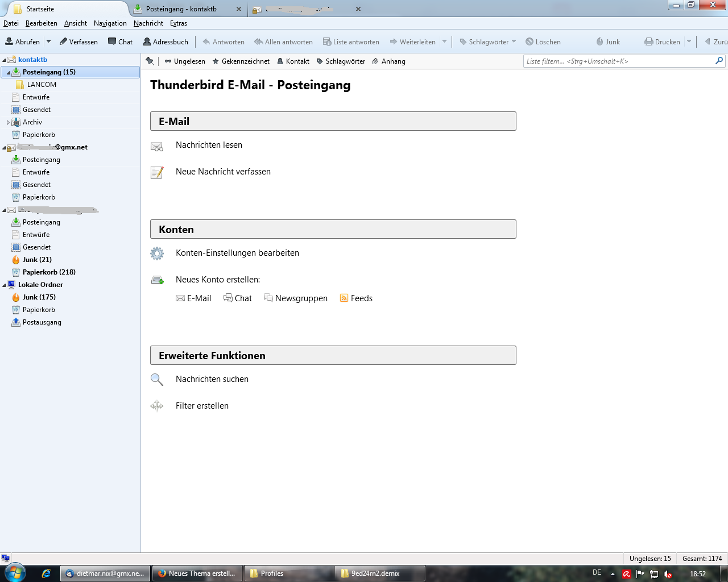728x582 pixels.
Task: Close the Posteingang - kontaktb tab
Action: click(x=239, y=9)
